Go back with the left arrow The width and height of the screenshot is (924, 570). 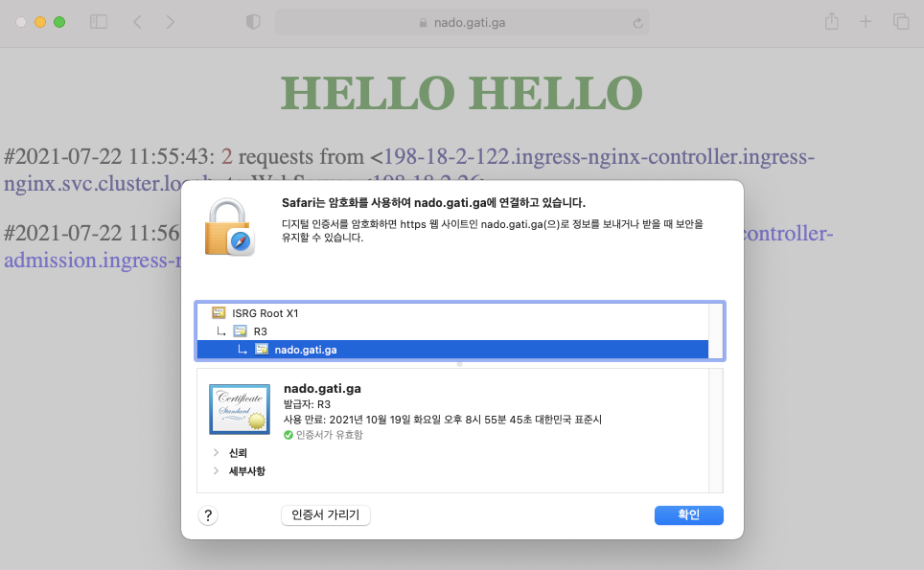(137, 22)
